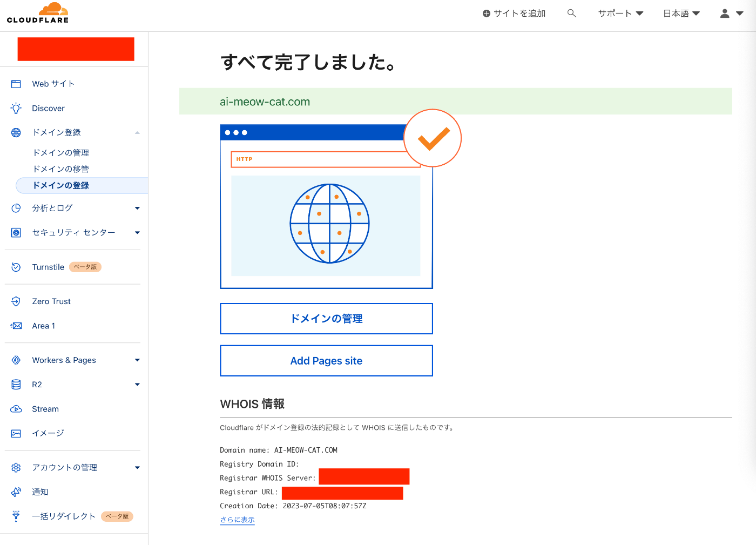Screen dimensions: 756x545
Task: Click the Creation Date line
Action: click(293, 506)
